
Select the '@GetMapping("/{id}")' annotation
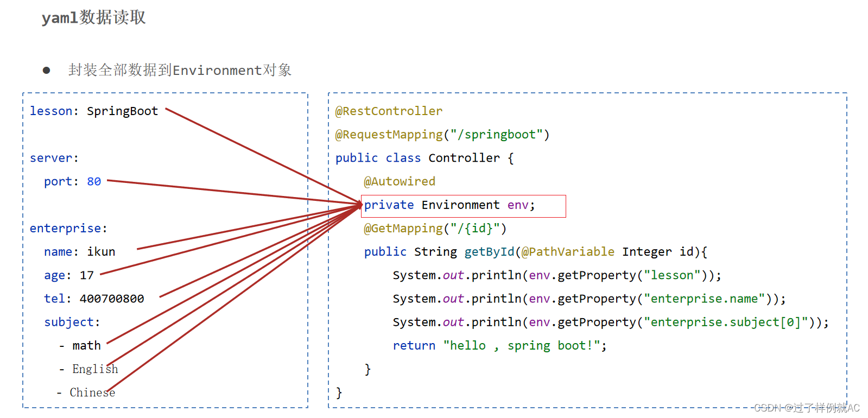(x=435, y=229)
